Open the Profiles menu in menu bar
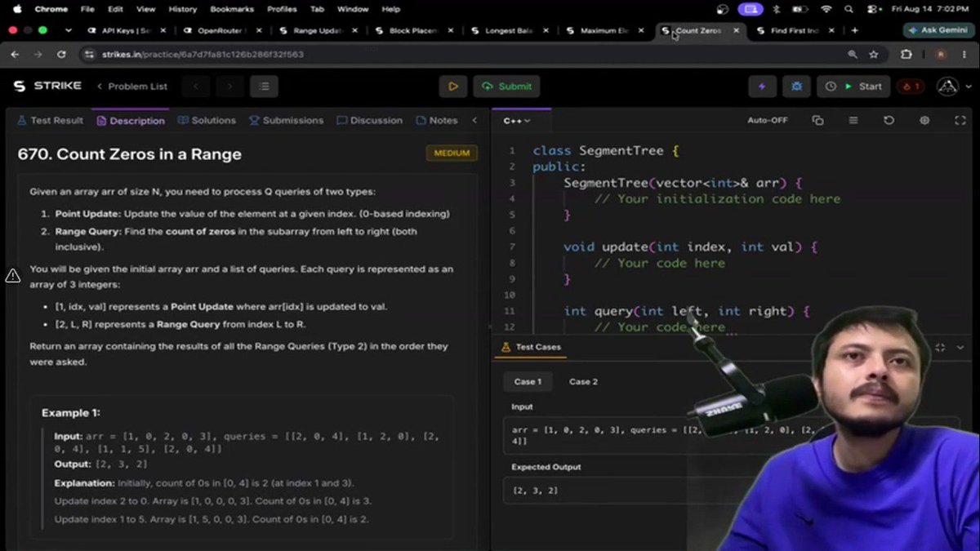The height and width of the screenshot is (551, 980). point(282,9)
